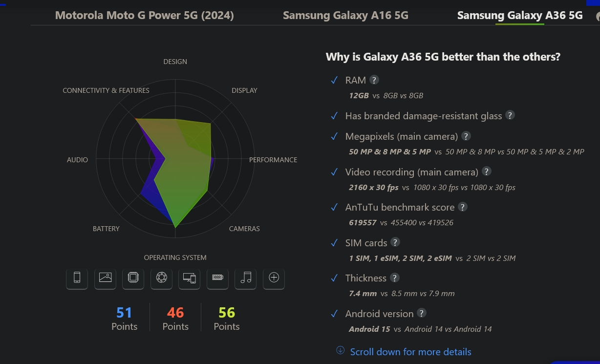Open help icon beside Android version

point(422,313)
